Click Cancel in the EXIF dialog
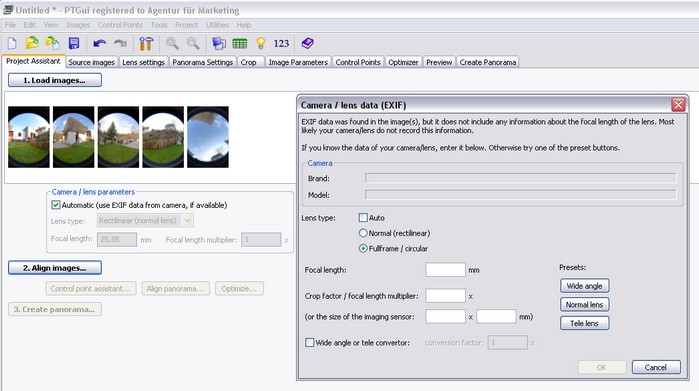 tap(656, 367)
